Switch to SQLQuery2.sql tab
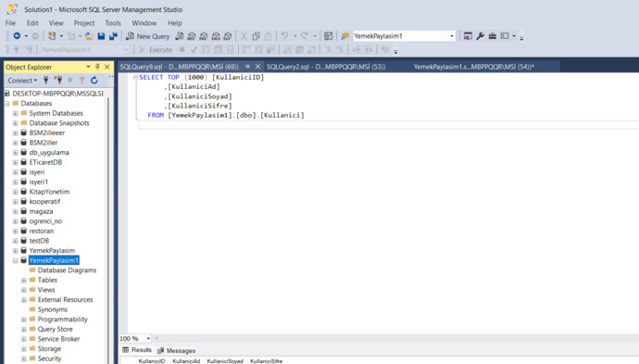 [x=326, y=67]
